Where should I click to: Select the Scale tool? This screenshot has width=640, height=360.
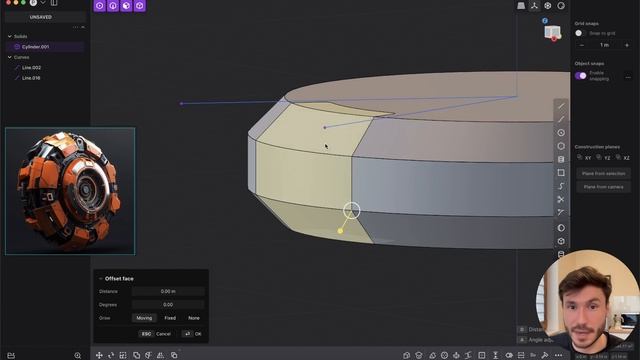pos(123,356)
